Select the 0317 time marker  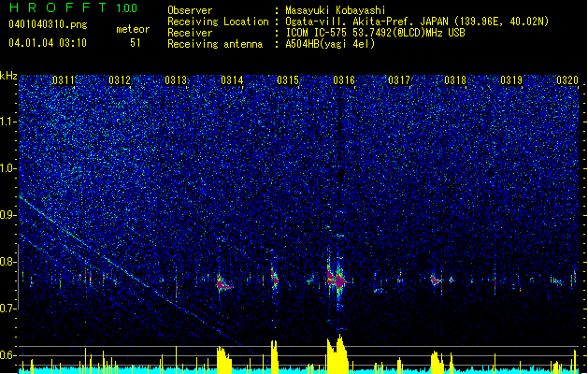pyautogui.click(x=399, y=79)
